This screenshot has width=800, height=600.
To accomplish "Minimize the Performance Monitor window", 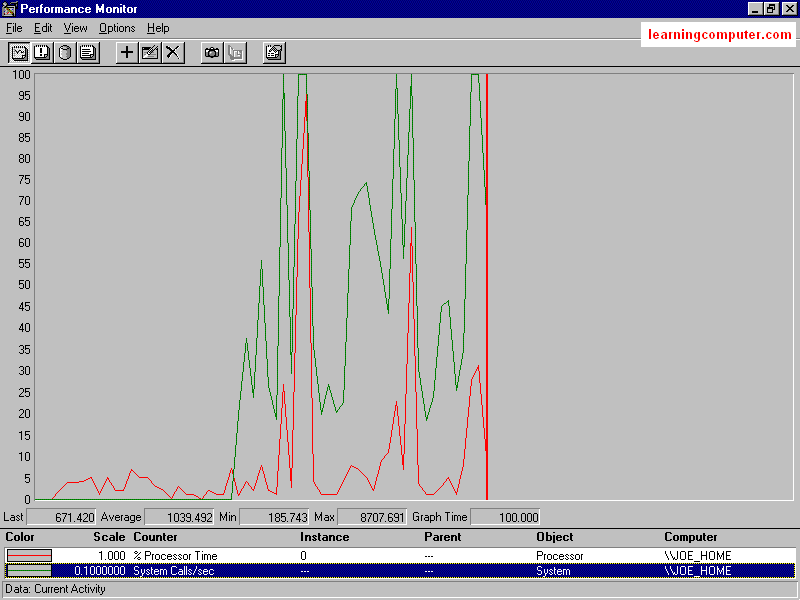I will pos(755,9).
